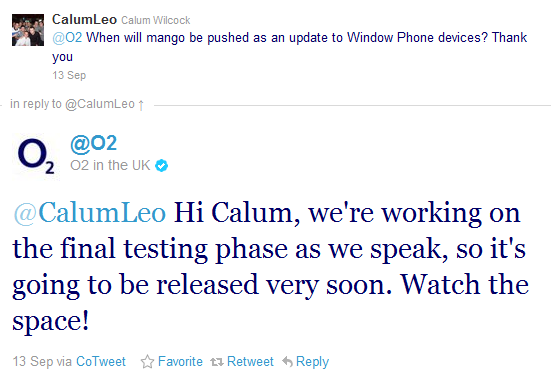Click the up arrow after in reply to
Screen dimensions: 551x376
pyautogui.click(x=141, y=105)
